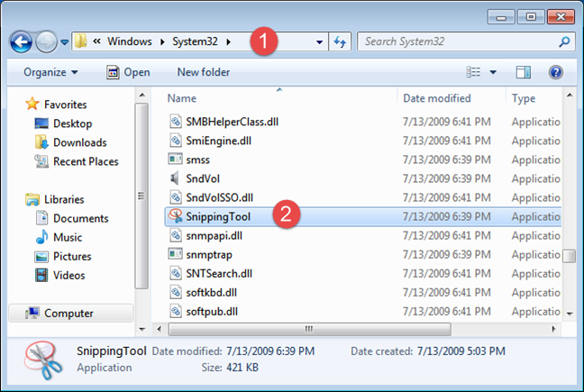The width and height of the screenshot is (584, 392).
Task: Sort by the Date modified column header
Action: (437, 98)
